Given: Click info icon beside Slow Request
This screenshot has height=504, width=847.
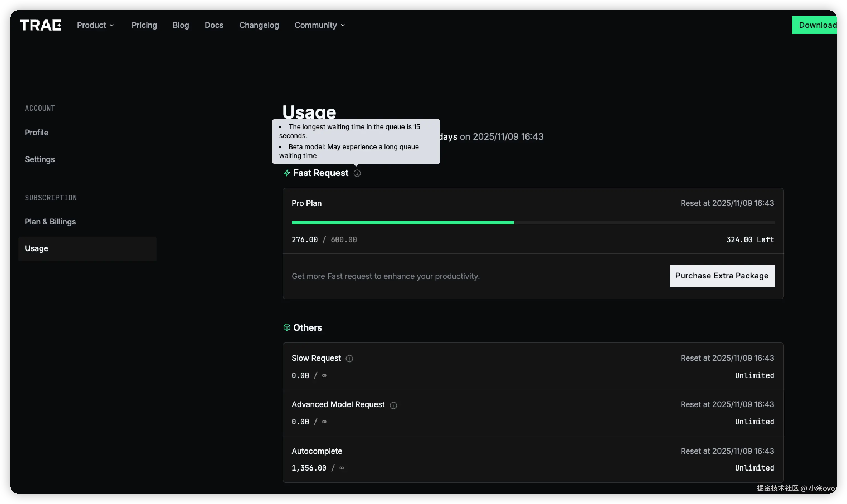Looking at the screenshot, I should click(349, 359).
